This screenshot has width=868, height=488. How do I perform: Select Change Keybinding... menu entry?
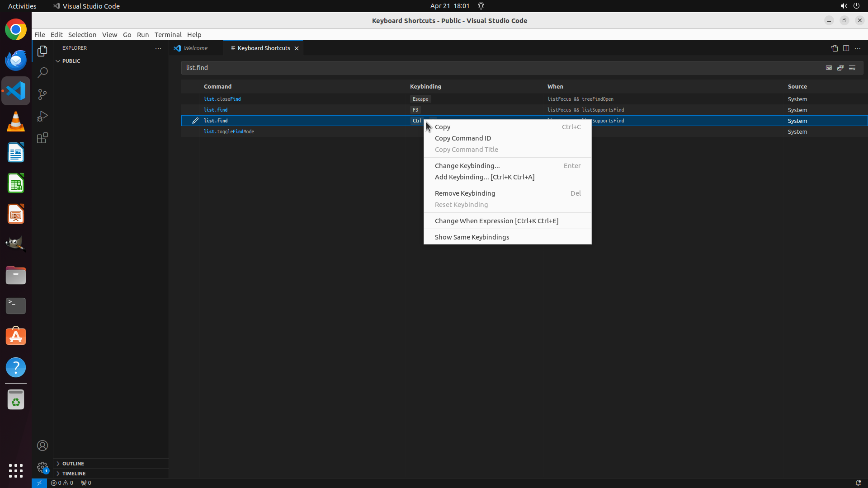[x=467, y=166]
